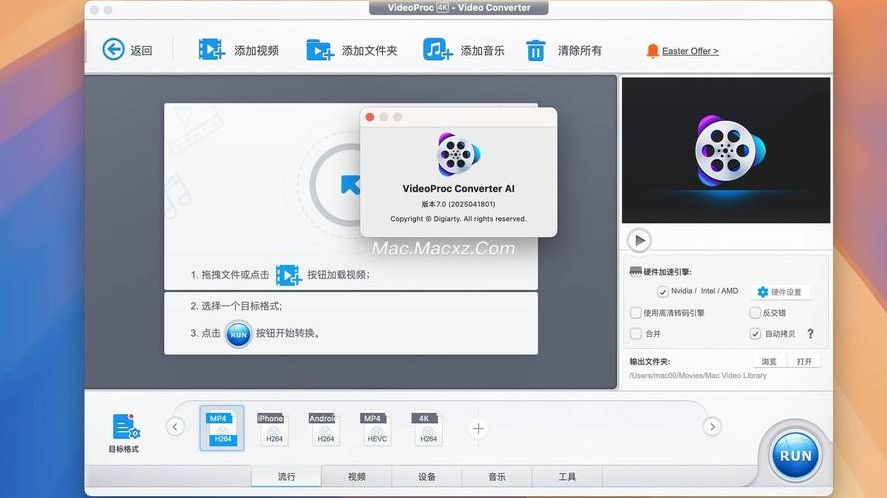The height and width of the screenshot is (498, 887).
Task: Toggle the Nvidia / Intel / AMD checkbox
Action: coord(662,291)
